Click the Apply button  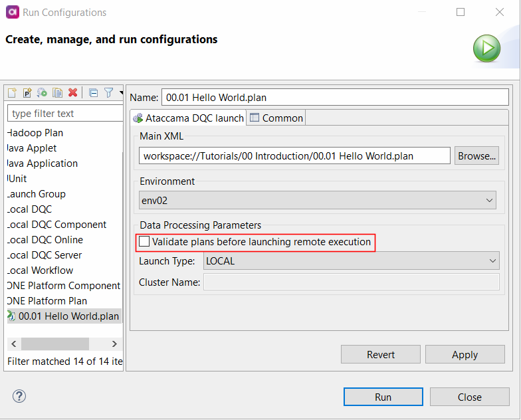[x=465, y=355]
